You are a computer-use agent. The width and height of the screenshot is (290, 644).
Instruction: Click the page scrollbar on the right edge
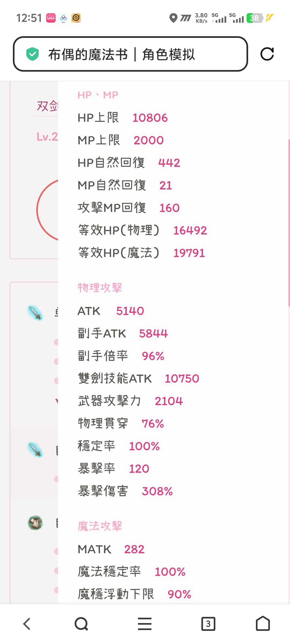coord(289,223)
